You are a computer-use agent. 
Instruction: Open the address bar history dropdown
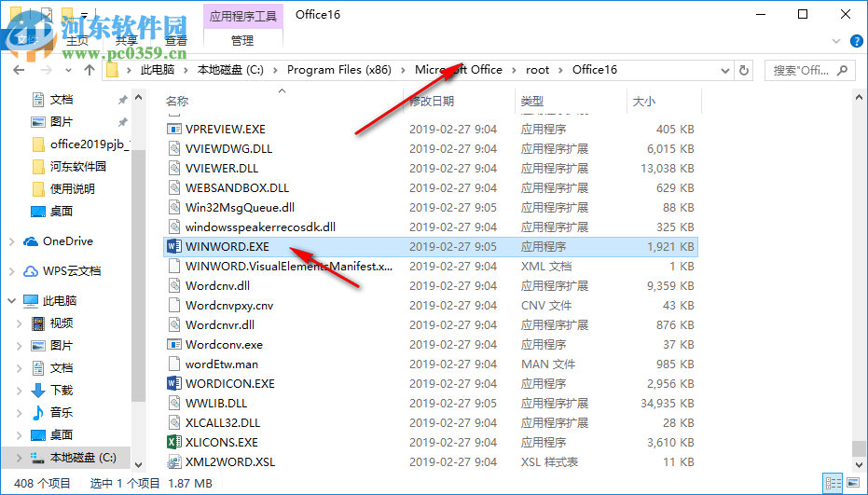[724, 70]
